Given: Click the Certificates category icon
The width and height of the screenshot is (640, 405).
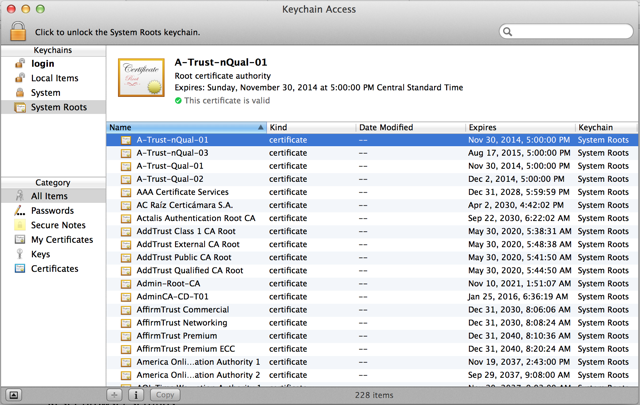Looking at the screenshot, I should [x=20, y=268].
